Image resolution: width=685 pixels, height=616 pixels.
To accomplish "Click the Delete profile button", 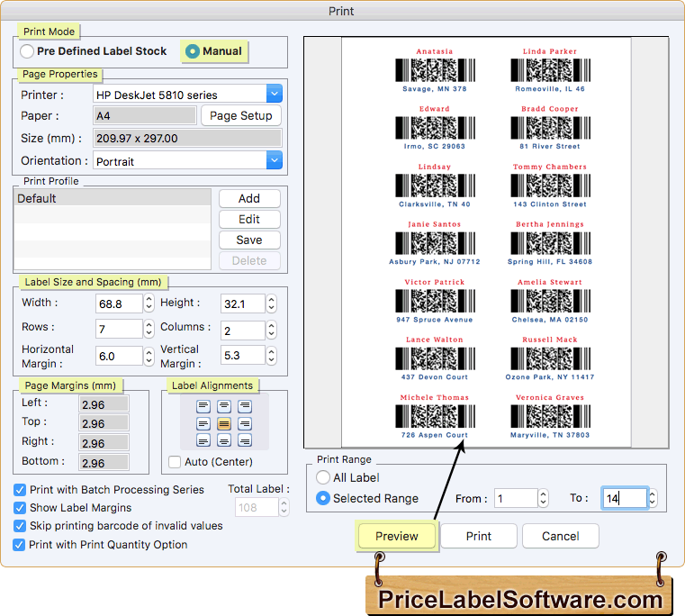I will coord(249,260).
